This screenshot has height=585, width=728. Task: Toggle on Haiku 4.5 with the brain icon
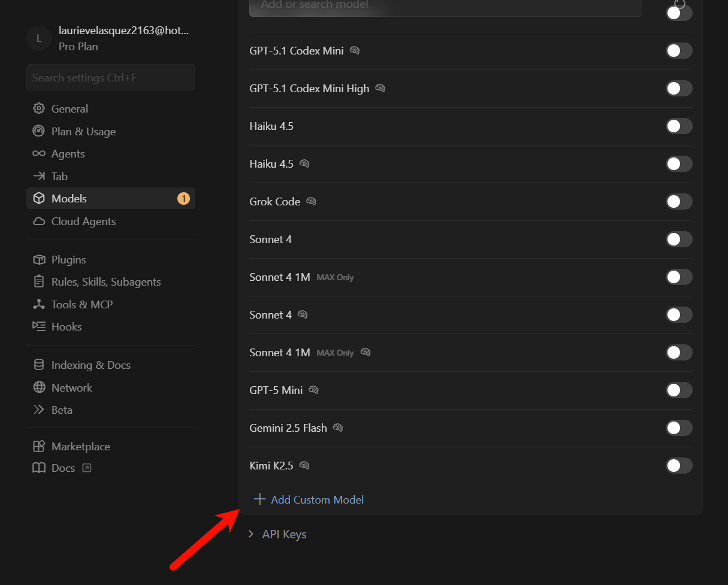click(x=679, y=164)
